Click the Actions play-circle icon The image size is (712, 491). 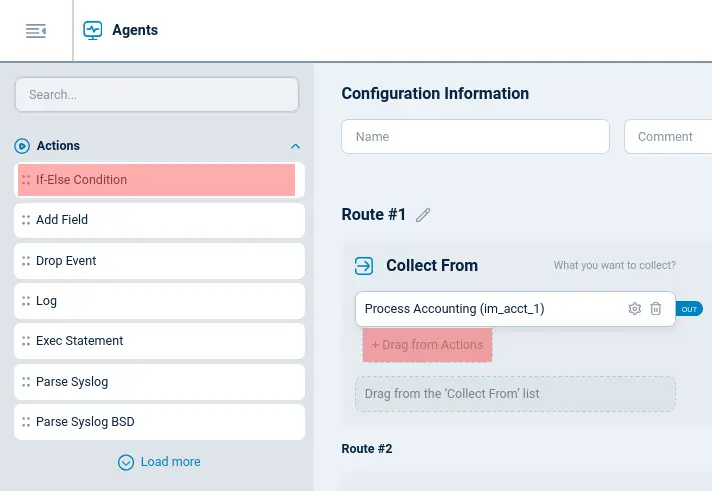[x=23, y=146]
